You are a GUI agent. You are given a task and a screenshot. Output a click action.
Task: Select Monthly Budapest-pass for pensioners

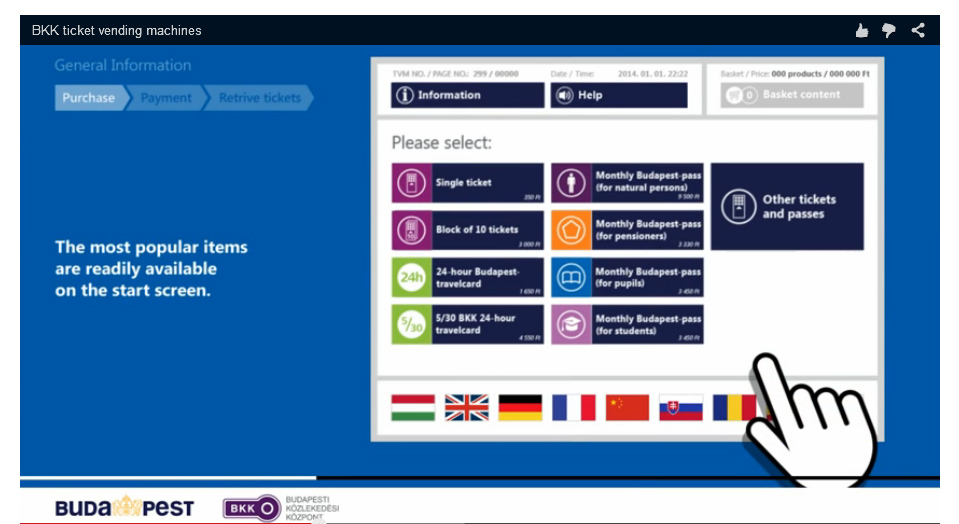[x=627, y=231]
